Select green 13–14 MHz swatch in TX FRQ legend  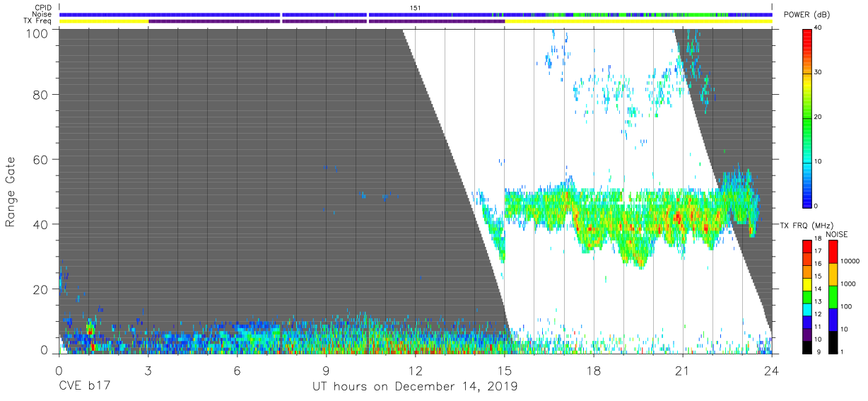[807, 296]
